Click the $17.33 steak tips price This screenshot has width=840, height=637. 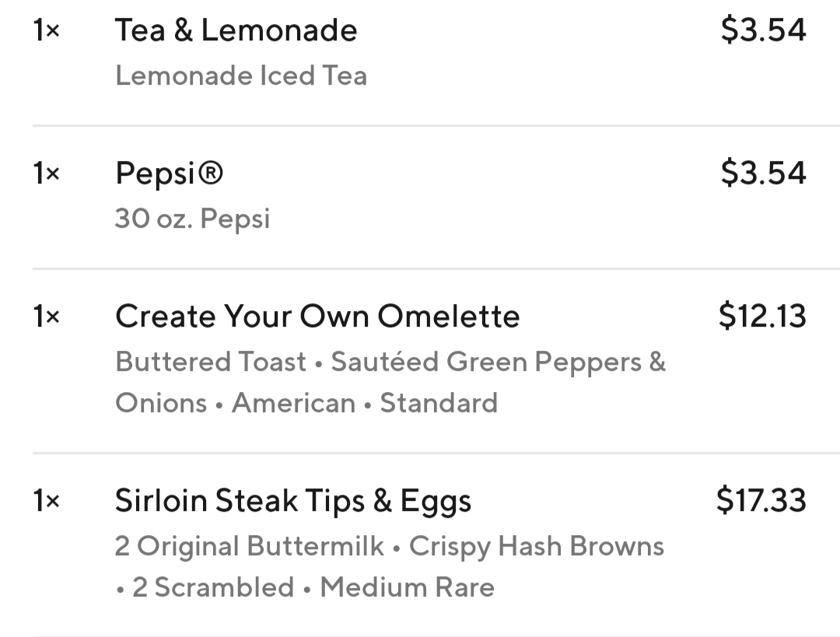pyautogui.click(x=761, y=500)
